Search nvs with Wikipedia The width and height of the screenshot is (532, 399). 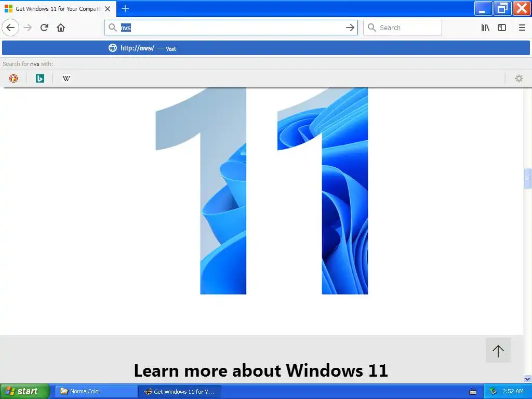pyautogui.click(x=66, y=78)
